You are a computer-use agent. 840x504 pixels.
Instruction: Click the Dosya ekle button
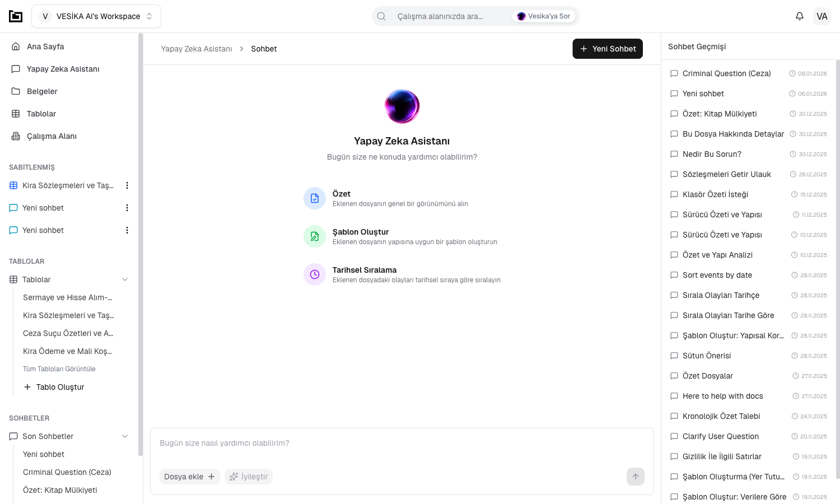[x=189, y=477]
